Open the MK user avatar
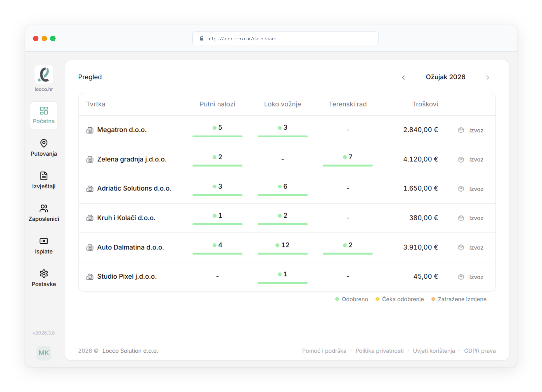Image resolution: width=542 pixels, height=392 pixels. tap(44, 353)
